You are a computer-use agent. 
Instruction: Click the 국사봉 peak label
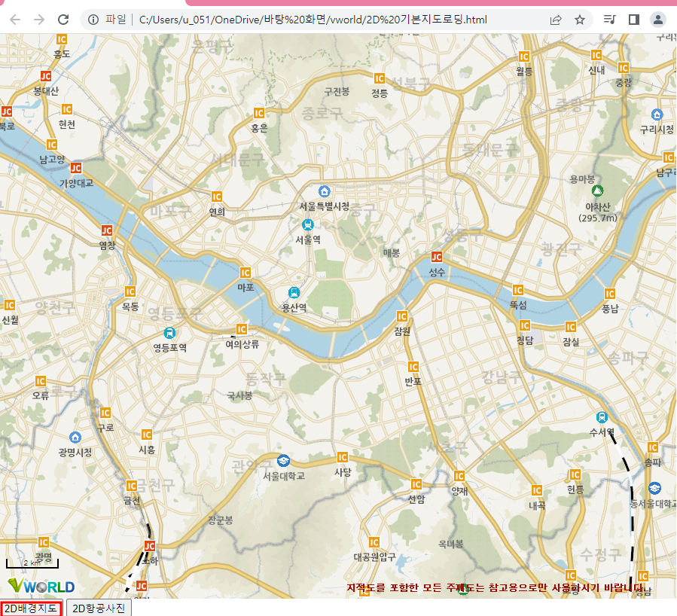[239, 395]
